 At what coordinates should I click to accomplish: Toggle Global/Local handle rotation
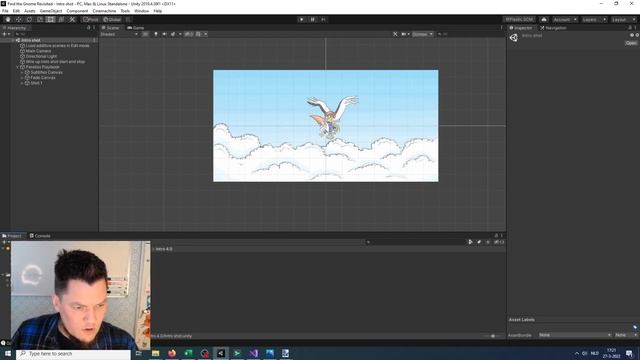click(112, 20)
